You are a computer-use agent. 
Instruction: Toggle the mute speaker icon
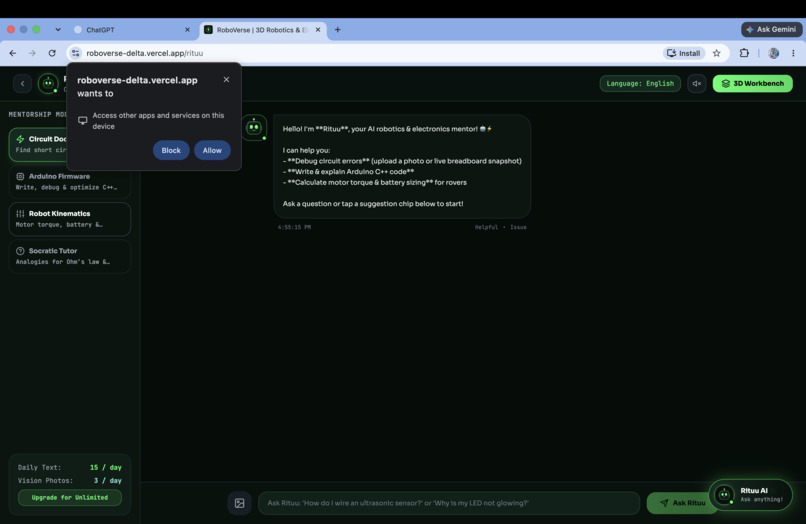click(x=697, y=83)
